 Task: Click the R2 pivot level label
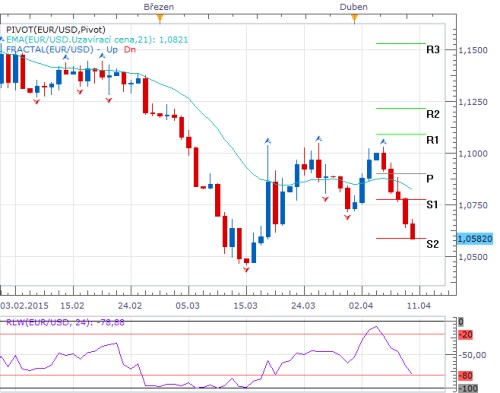(433, 114)
